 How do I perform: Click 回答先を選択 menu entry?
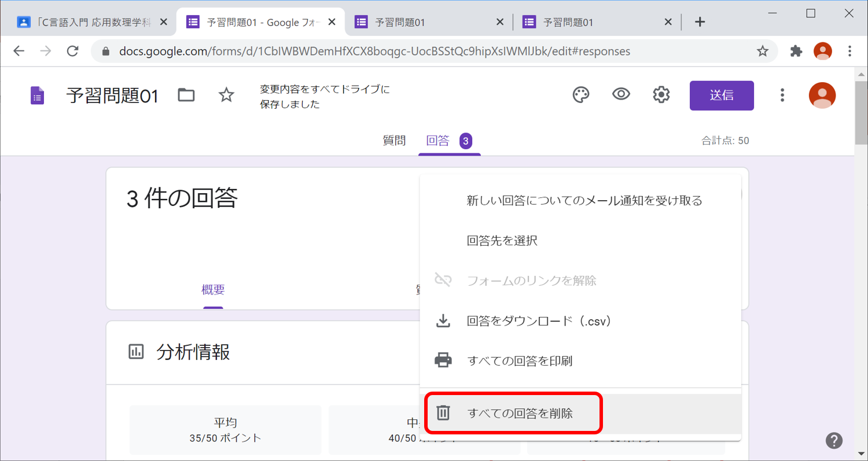click(x=502, y=241)
